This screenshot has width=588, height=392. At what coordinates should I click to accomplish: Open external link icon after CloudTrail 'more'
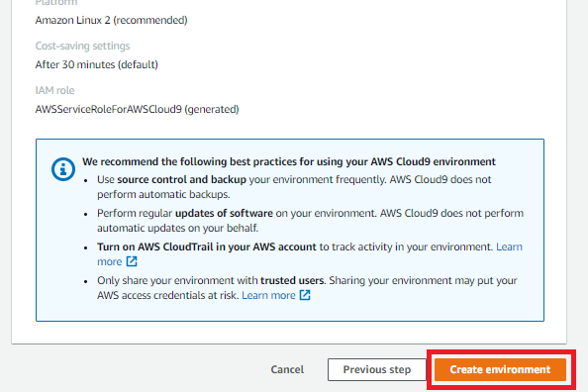click(132, 261)
